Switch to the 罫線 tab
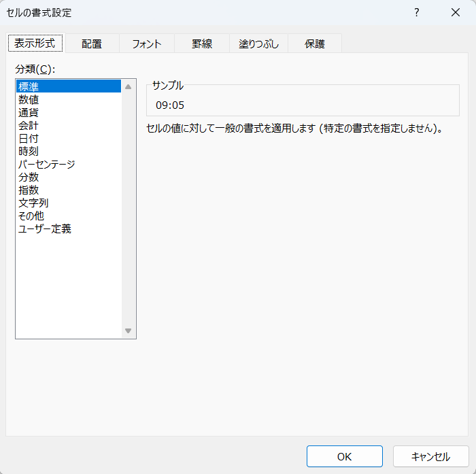 point(202,44)
